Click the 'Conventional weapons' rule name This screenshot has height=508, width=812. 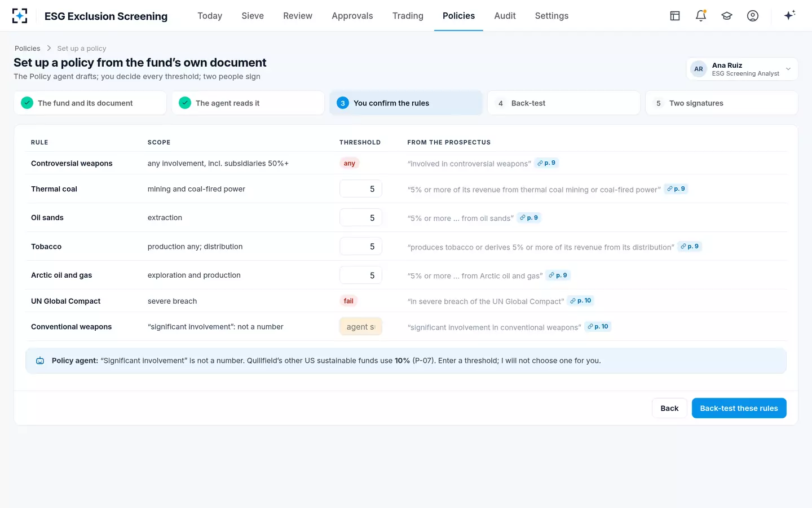coord(72,327)
